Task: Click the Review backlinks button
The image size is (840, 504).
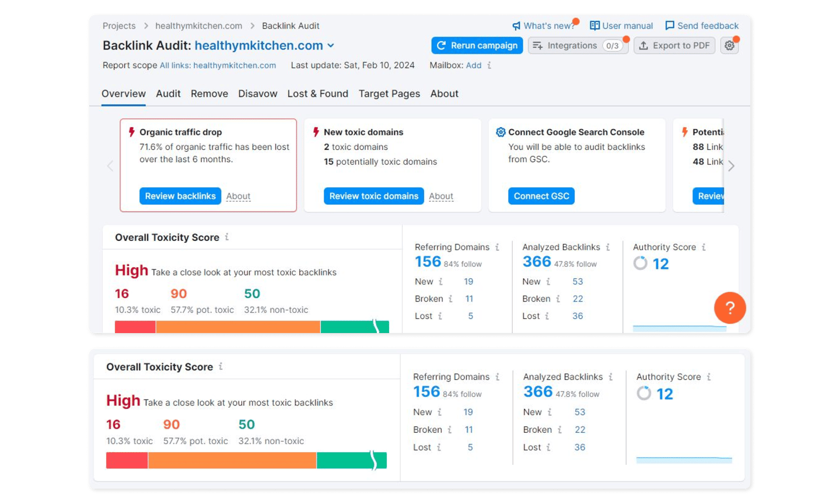Action: coord(180,196)
